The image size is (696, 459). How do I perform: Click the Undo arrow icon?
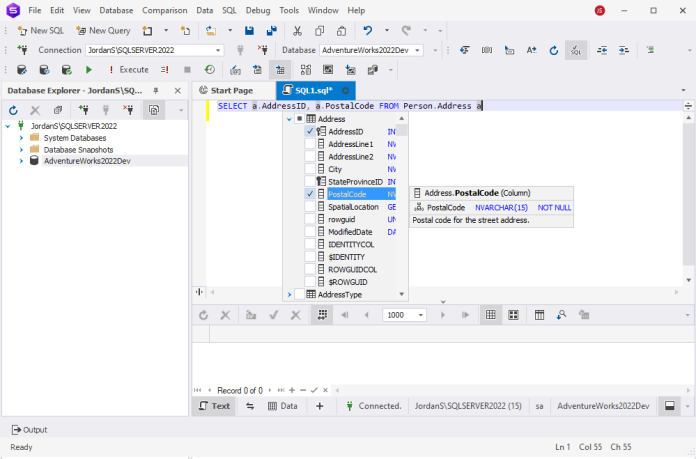coord(368,30)
